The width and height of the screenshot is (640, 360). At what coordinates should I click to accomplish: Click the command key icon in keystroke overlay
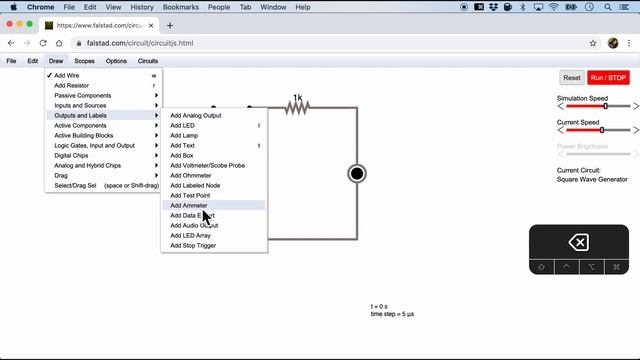click(616, 267)
